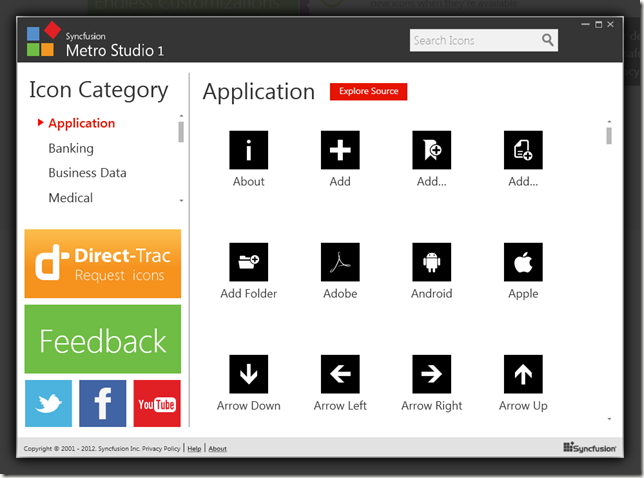Viewport: 644px width, 478px height.
Task: Open the YouTube tile
Action: pos(157,403)
